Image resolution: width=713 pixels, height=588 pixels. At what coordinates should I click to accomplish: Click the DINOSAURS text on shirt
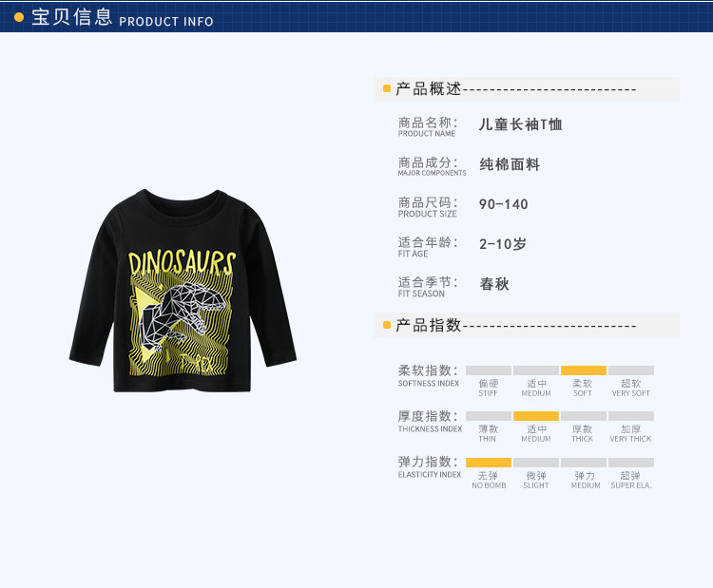pos(182,262)
